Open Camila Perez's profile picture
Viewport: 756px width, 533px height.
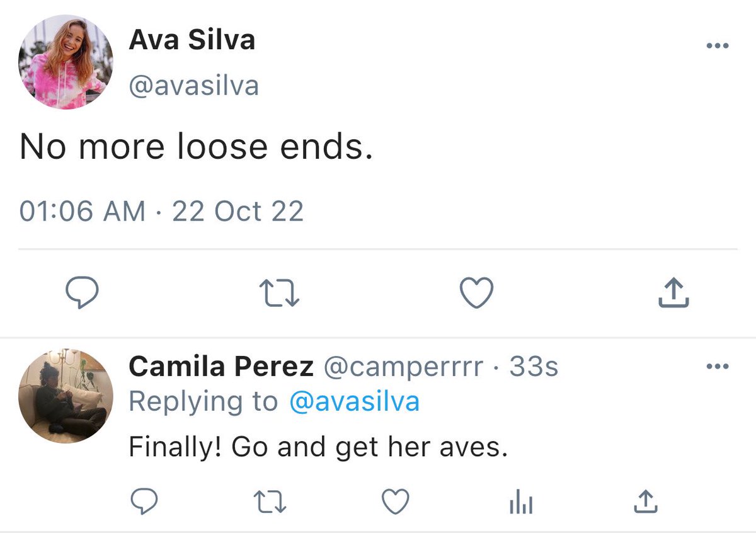(66, 395)
